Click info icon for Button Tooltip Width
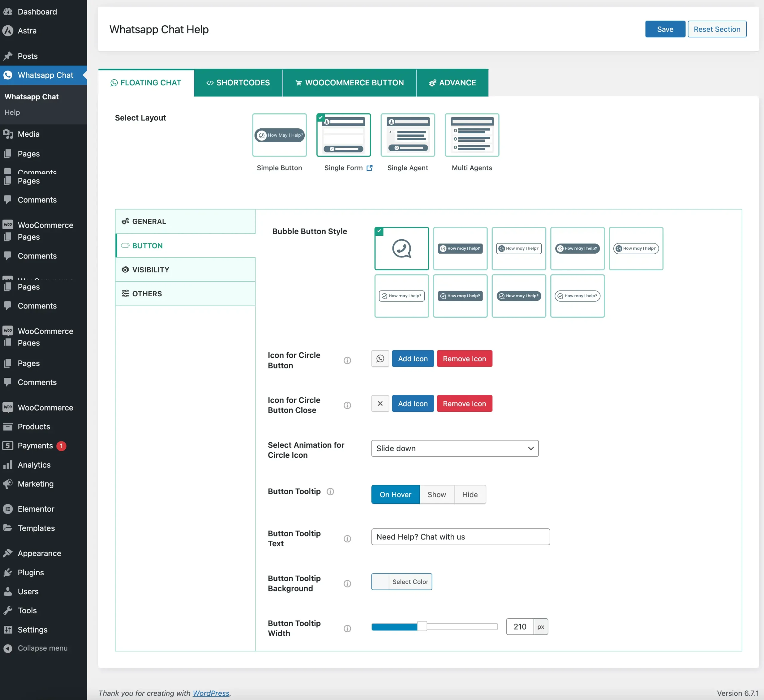The height and width of the screenshot is (700, 764). pyautogui.click(x=347, y=628)
